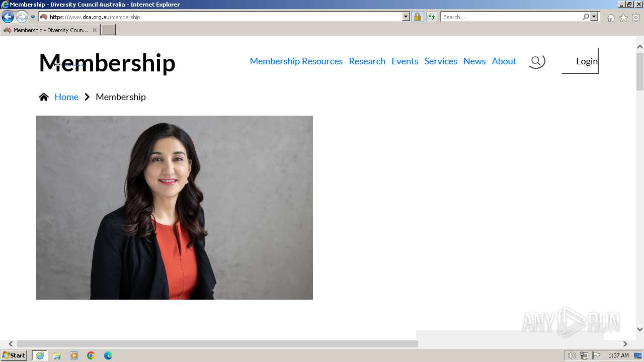Viewport: 644px width, 362px height.
Task: Open the News menu link
Action: pos(474,61)
